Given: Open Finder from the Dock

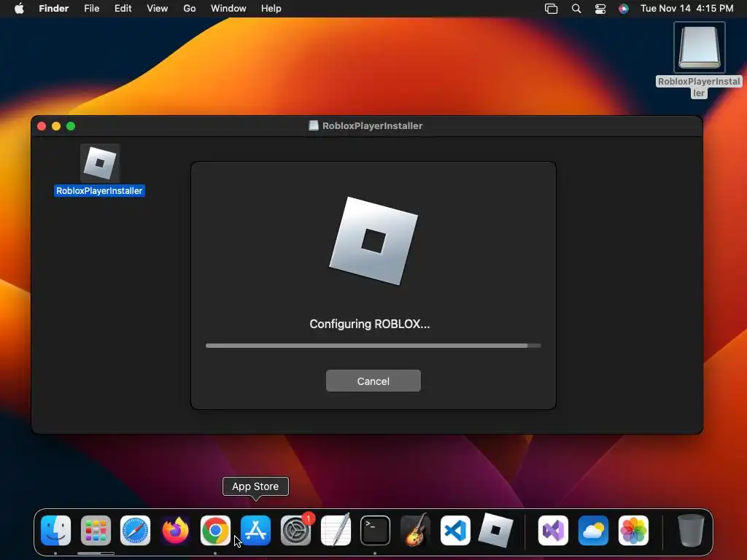Looking at the screenshot, I should pos(55,531).
